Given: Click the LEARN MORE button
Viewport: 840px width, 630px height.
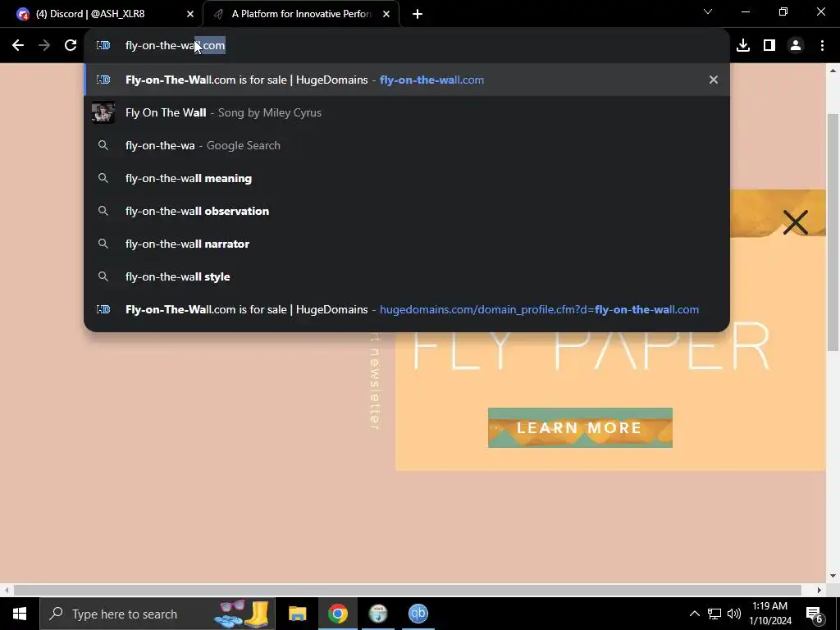Looking at the screenshot, I should (x=580, y=427).
